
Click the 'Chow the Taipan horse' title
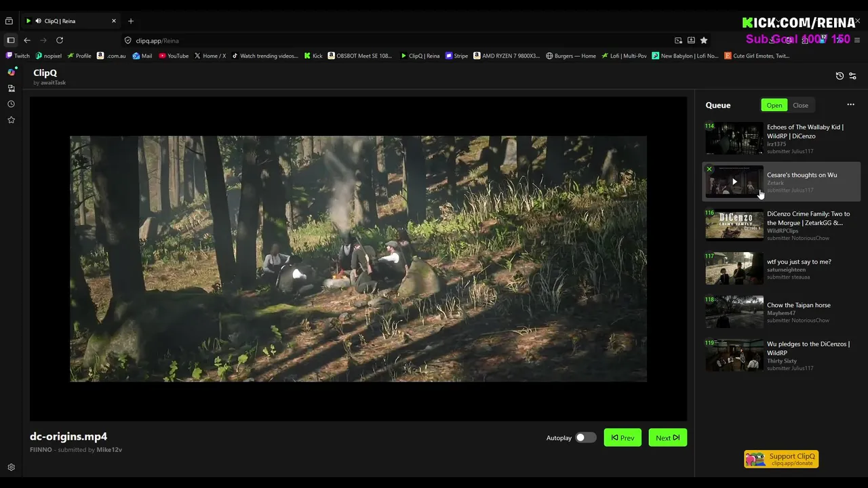pos(799,305)
